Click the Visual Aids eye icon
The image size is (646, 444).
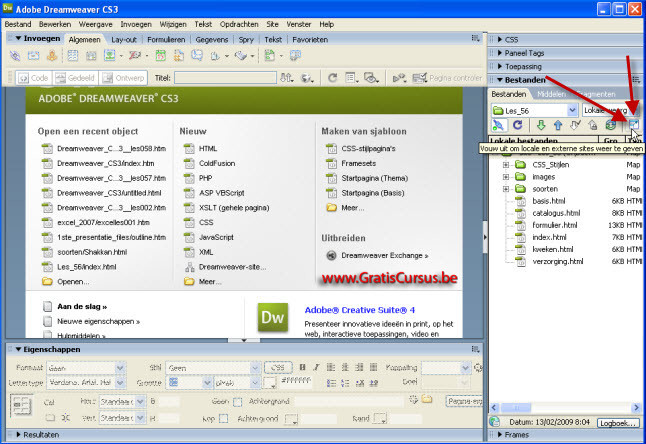pos(371,78)
